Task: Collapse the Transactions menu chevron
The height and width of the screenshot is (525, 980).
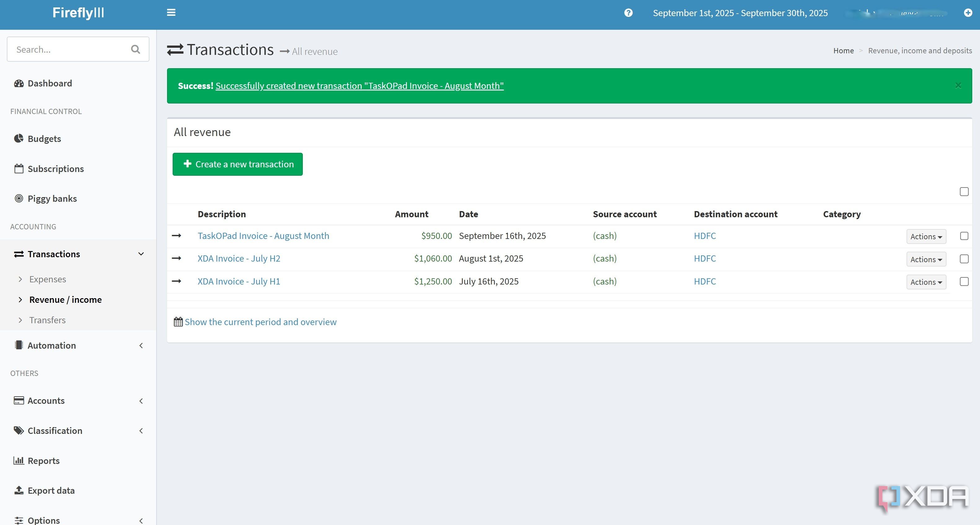Action: point(141,254)
